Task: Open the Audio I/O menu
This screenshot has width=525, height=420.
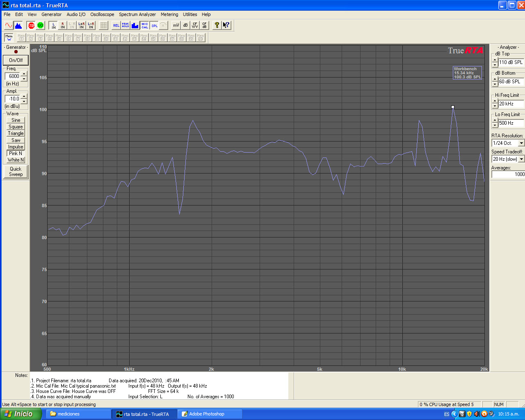Action: (x=76, y=14)
